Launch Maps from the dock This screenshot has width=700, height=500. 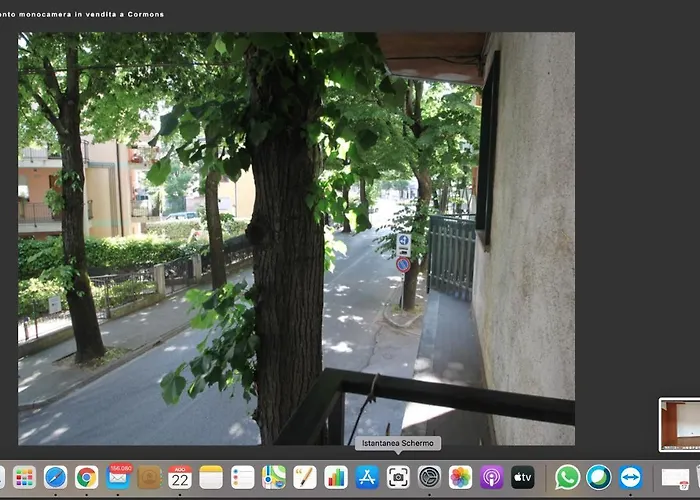pyautogui.click(x=274, y=478)
